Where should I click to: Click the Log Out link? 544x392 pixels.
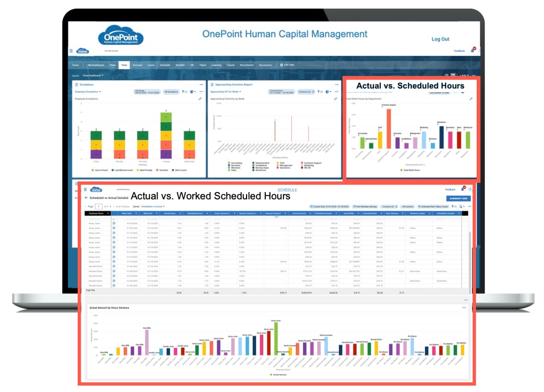440,39
